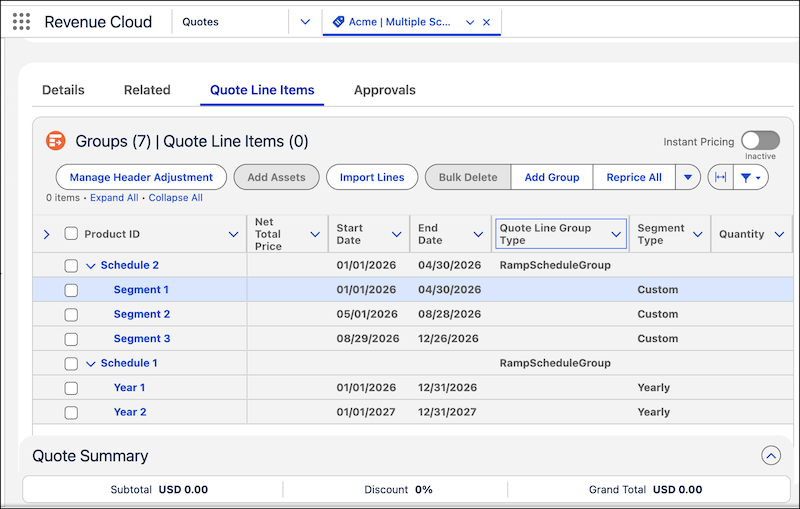Open the Quotes navigation dropdown arrow

[x=305, y=22]
